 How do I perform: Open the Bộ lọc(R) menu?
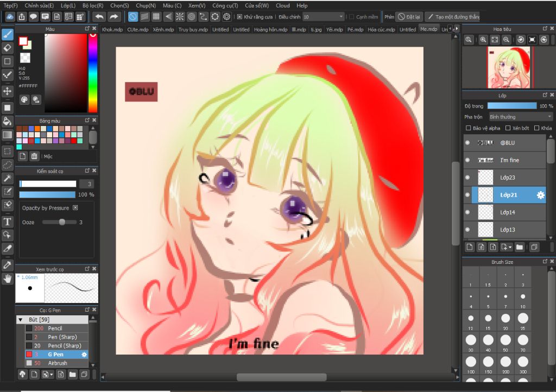coord(93,5)
